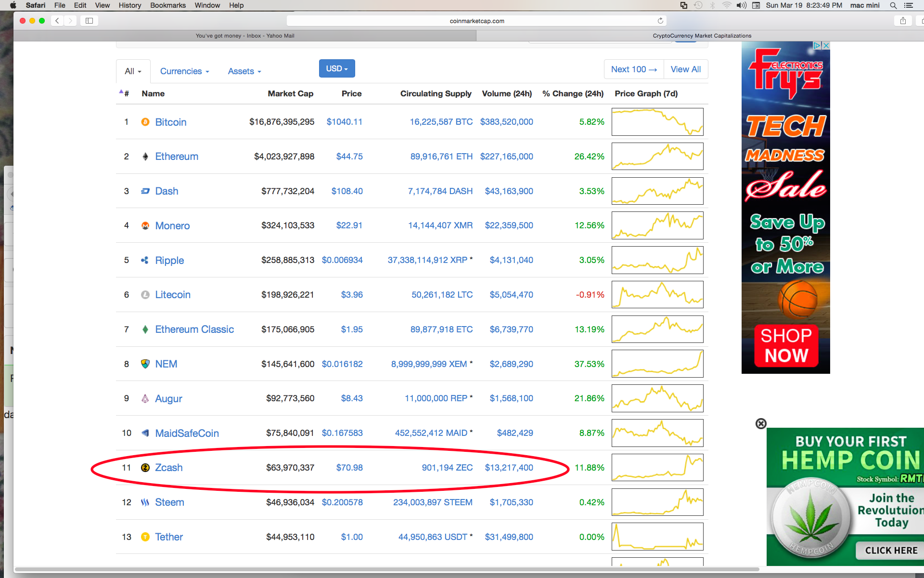Close the Fry's ad with X
Viewport: 924px width, 578px height.
point(826,45)
